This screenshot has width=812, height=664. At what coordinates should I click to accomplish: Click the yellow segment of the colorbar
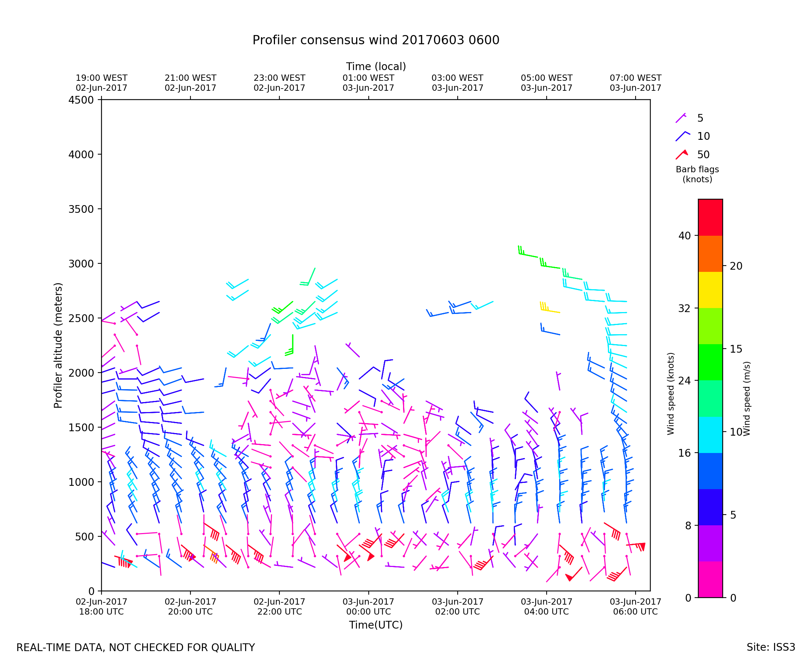point(710,290)
